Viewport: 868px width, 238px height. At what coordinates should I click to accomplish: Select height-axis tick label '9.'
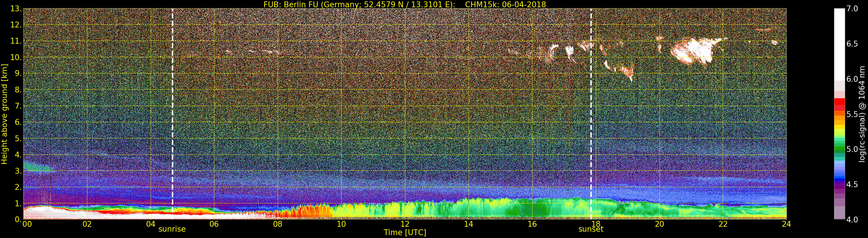tap(18, 73)
